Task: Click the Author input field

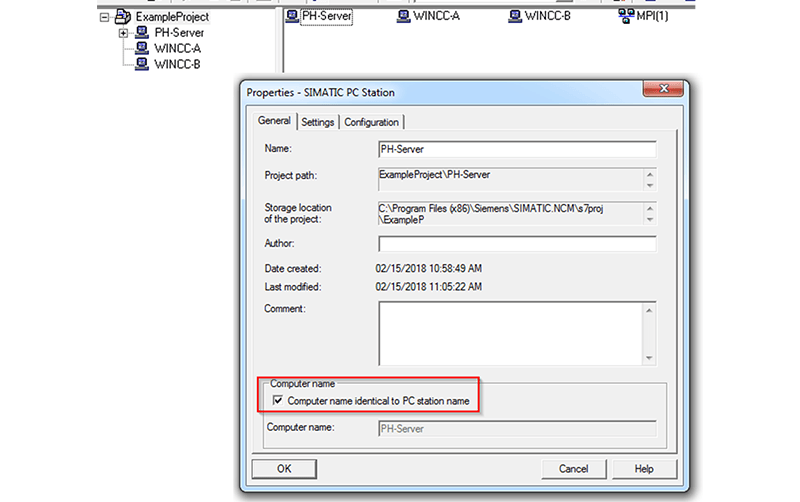Action: 517,244
